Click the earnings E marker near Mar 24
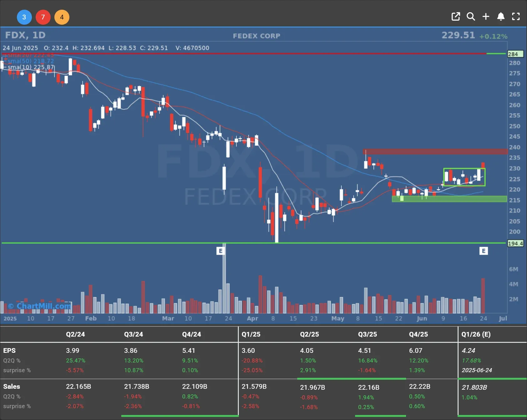This screenshot has width=527, height=420. point(220,251)
